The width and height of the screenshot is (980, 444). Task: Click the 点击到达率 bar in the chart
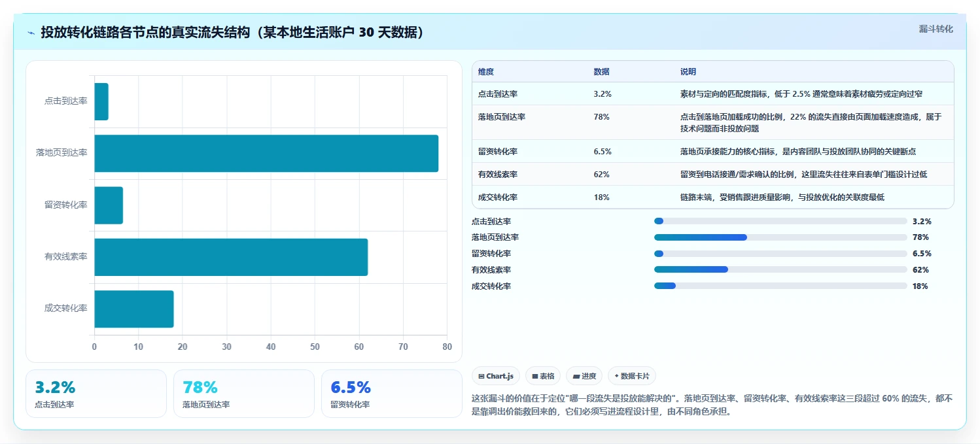click(x=101, y=101)
